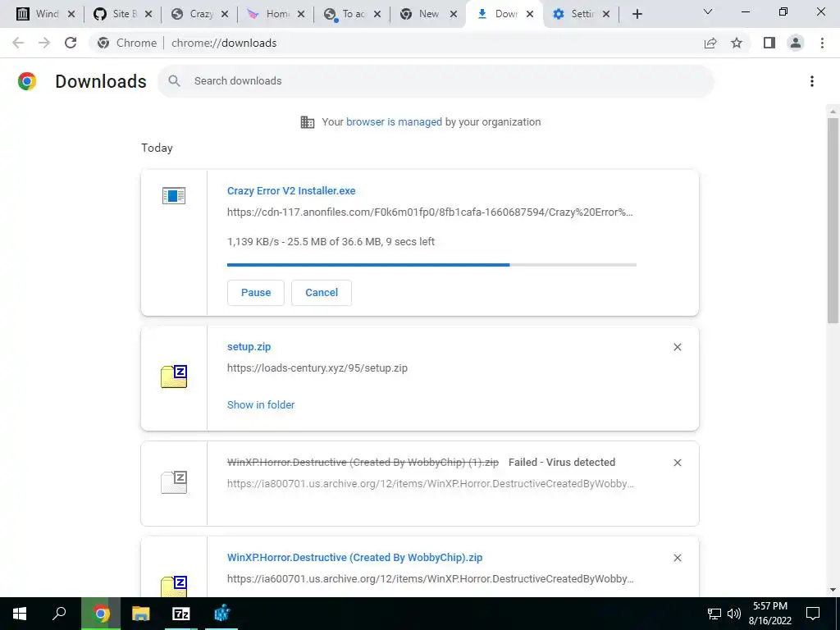Share this page icon in address bar
This screenshot has height=630, width=840.
coord(710,43)
